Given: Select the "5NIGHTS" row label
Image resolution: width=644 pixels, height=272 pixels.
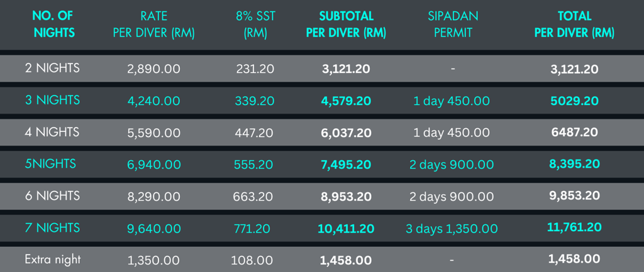Looking at the screenshot, I should point(50,164).
